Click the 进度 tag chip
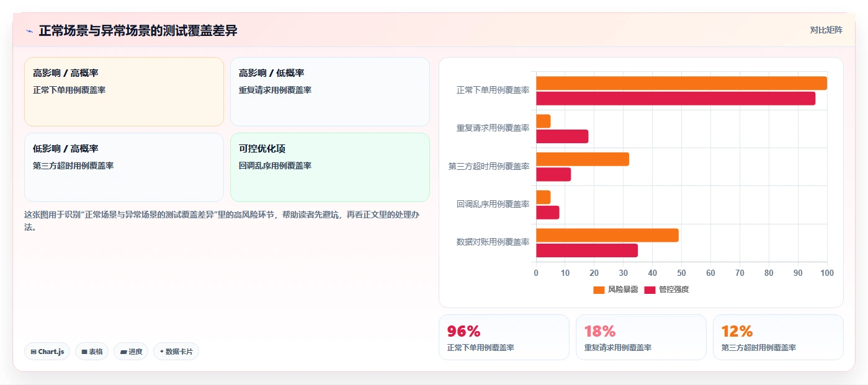 tap(131, 352)
